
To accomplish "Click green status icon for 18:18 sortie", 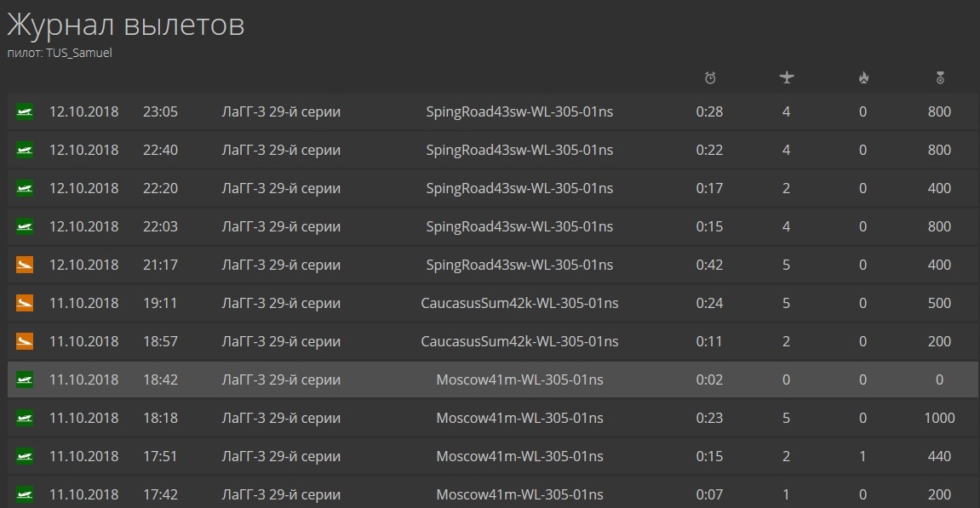I will click(x=25, y=418).
